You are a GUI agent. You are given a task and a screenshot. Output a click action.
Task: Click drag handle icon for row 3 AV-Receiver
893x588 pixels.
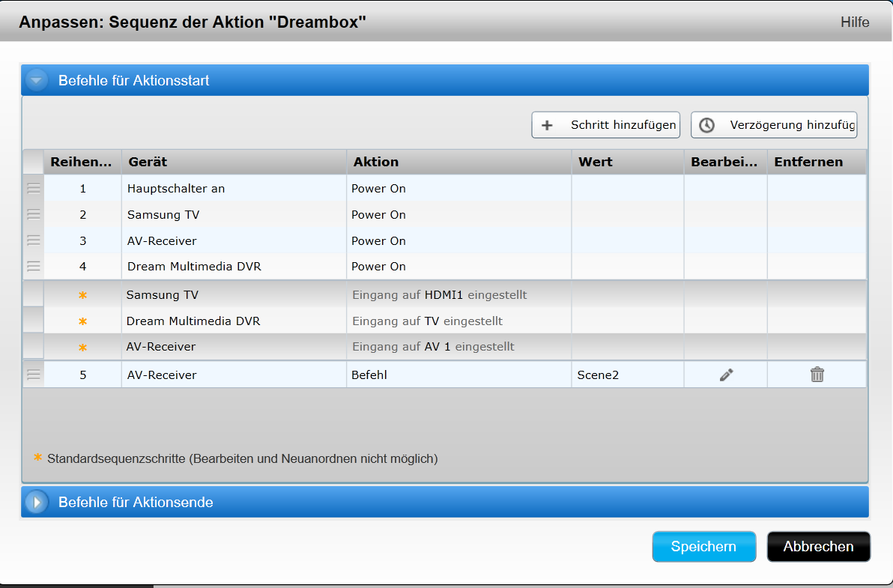pyautogui.click(x=34, y=240)
